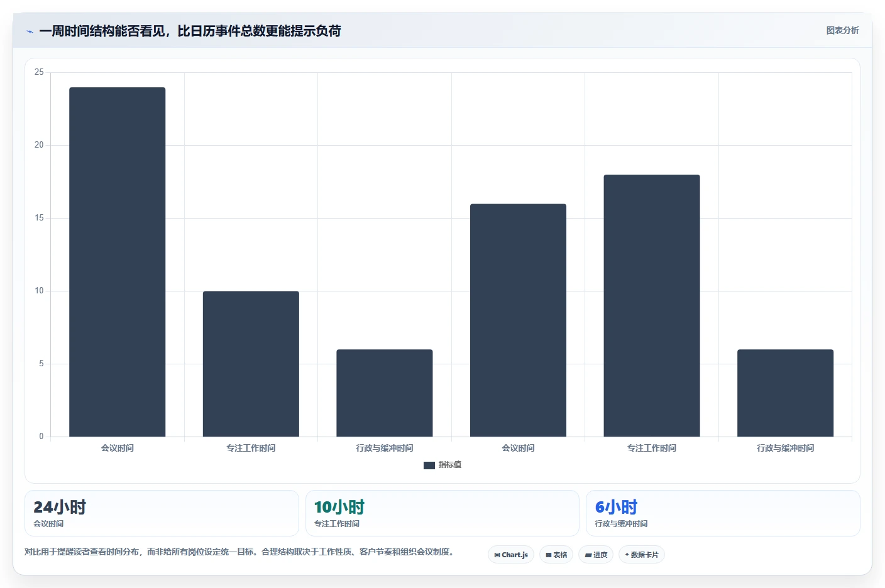Select the 进度 tag pill
This screenshot has width=885, height=588.
pos(596,555)
